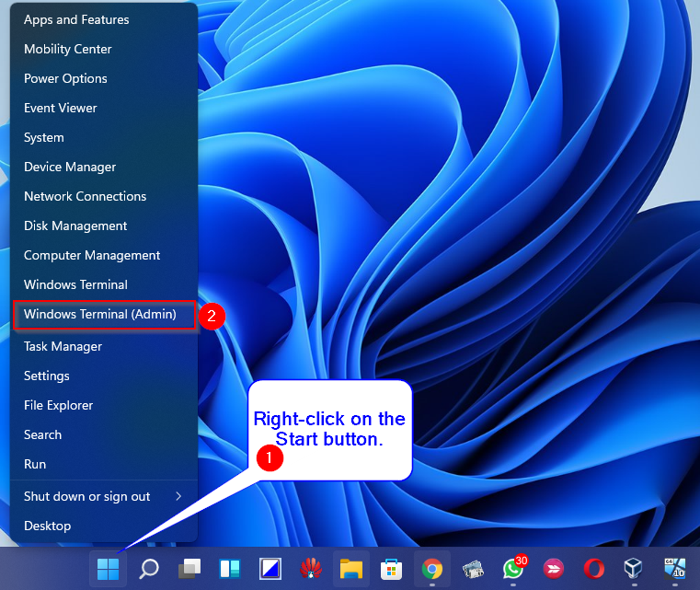Open Disk Management
The height and width of the screenshot is (590, 700).
point(104,226)
